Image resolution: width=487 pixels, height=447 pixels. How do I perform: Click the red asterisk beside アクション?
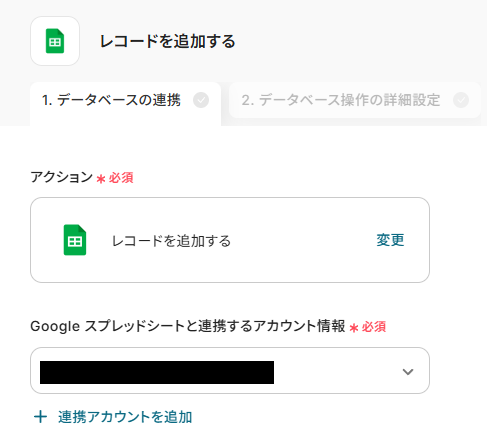[x=101, y=179]
